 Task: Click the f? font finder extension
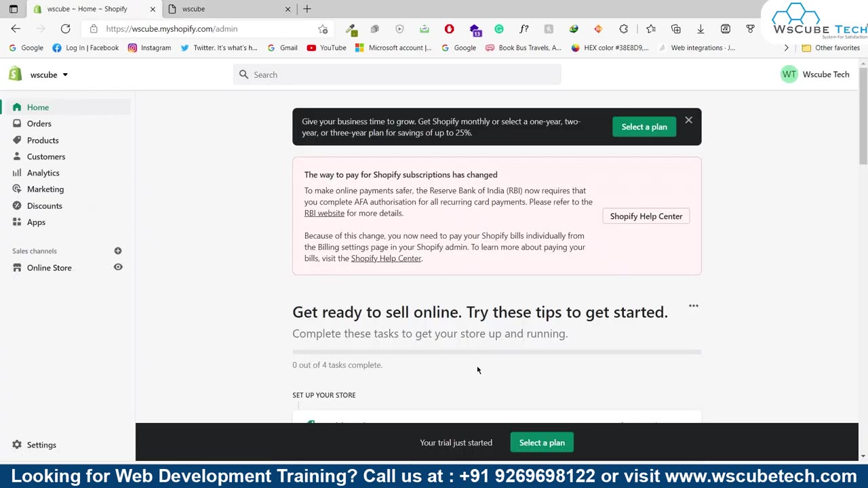[524, 29]
